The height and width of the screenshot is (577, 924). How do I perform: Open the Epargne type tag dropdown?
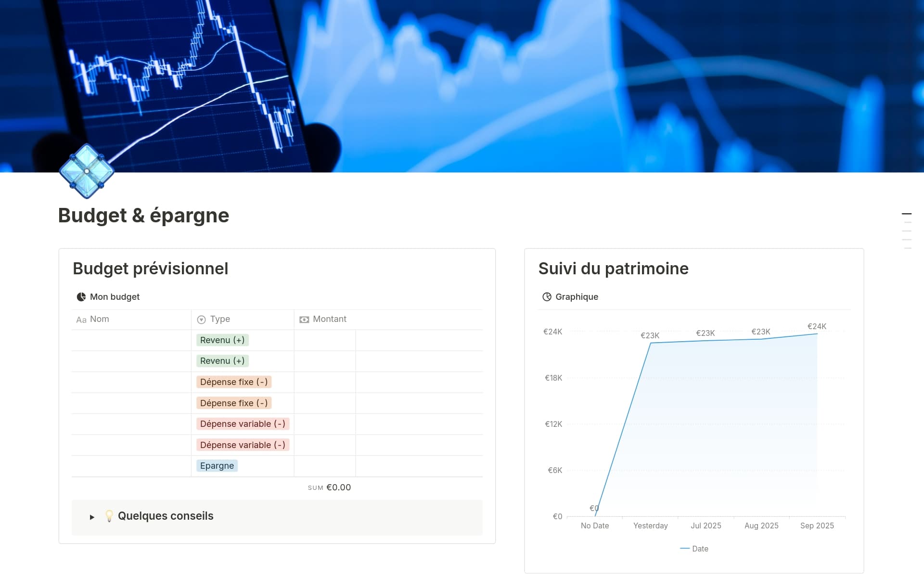pos(217,466)
